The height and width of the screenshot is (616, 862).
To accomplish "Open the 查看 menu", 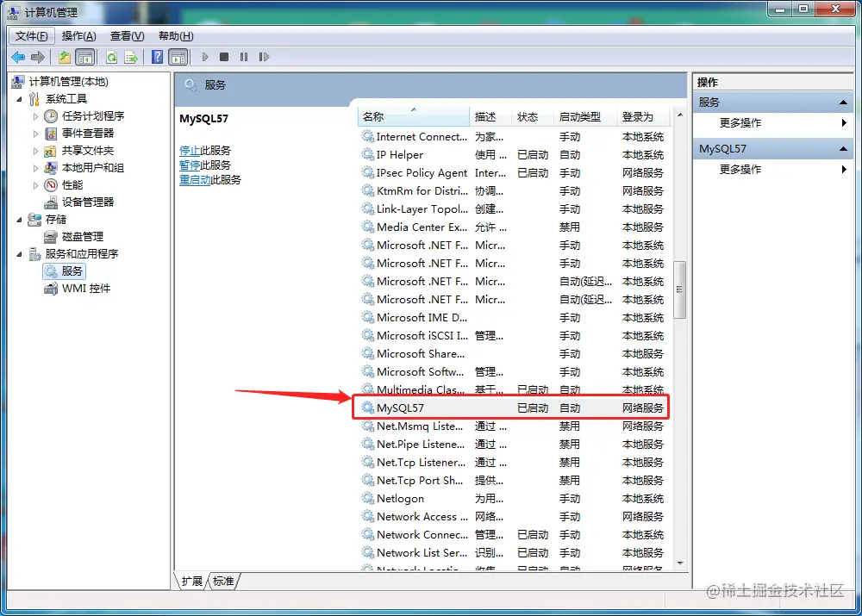I will (x=125, y=35).
